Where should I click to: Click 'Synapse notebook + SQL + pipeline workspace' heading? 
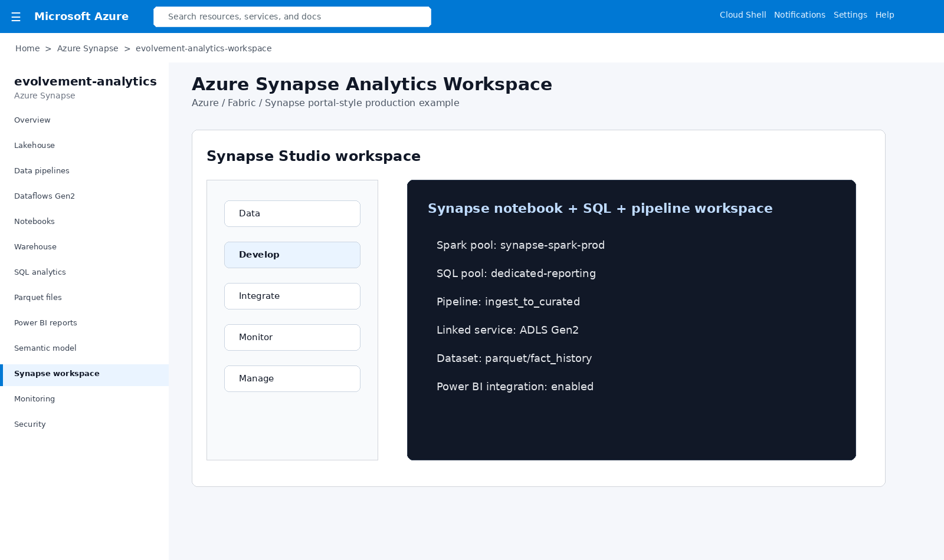600,208
